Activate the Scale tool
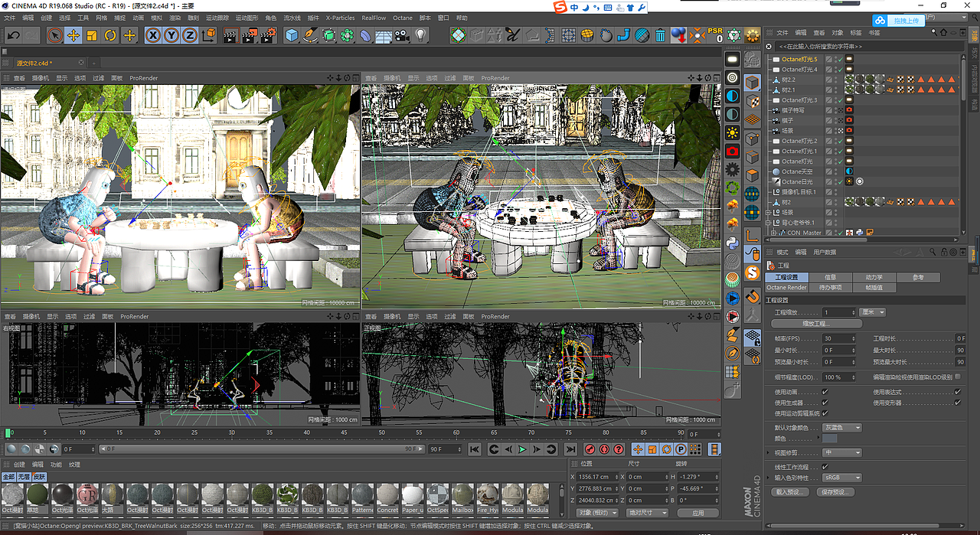The height and width of the screenshot is (535, 980). point(92,35)
